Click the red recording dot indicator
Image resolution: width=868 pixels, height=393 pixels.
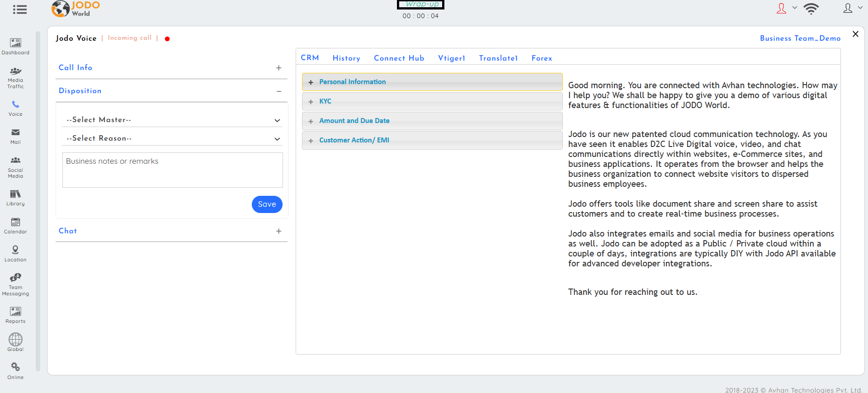167,39
